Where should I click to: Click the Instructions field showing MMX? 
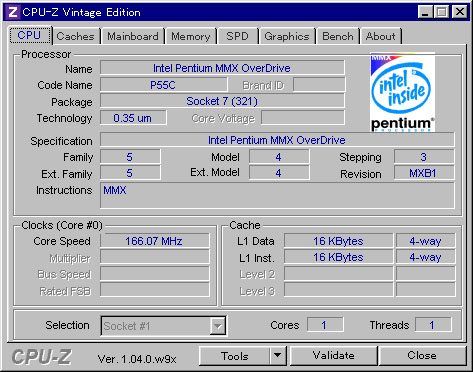coord(277,196)
